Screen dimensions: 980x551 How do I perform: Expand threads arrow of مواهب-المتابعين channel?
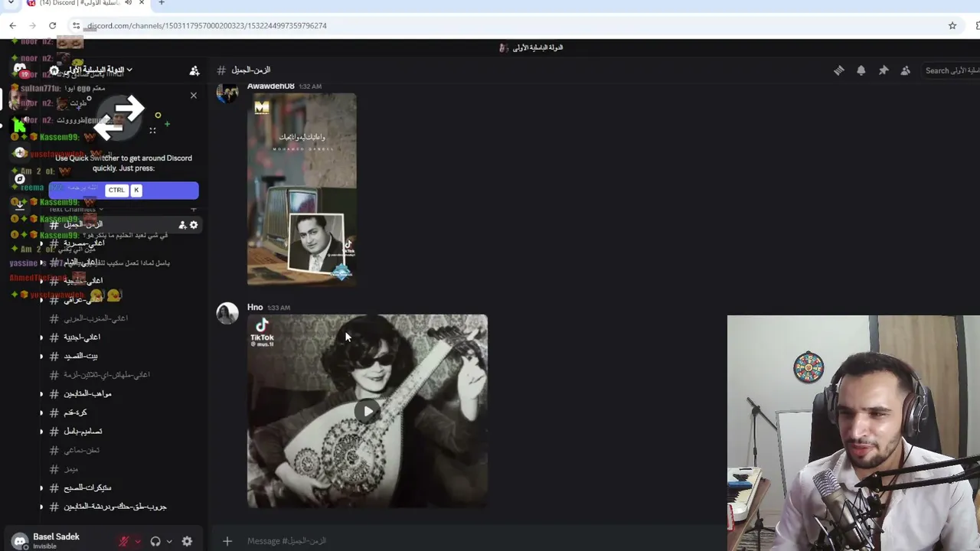(41, 394)
